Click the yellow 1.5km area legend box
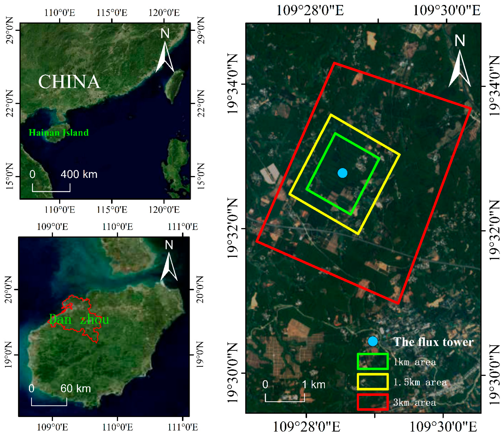504x436 pixels. (x=373, y=382)
